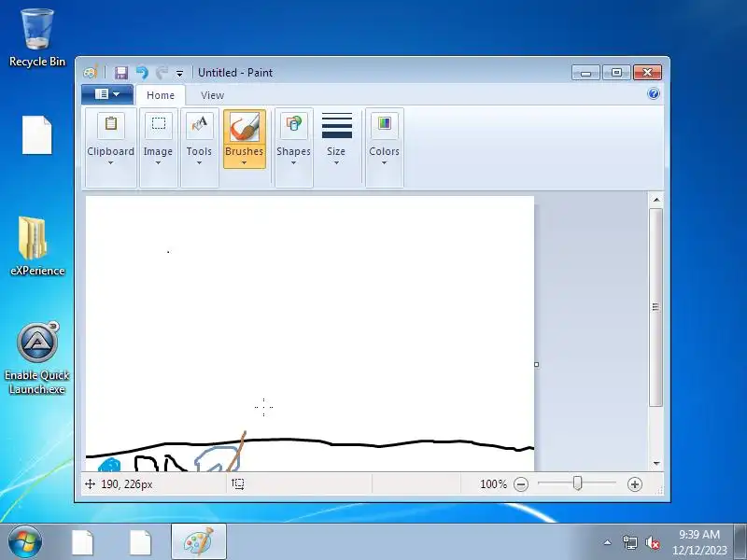The image size is (747, 560).
Task: Click the cursor position icon in status bar
Action: pos(90,484)
